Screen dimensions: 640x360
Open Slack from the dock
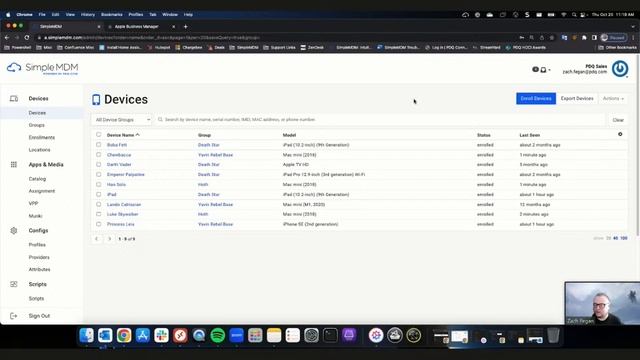[x=161, y=336]
